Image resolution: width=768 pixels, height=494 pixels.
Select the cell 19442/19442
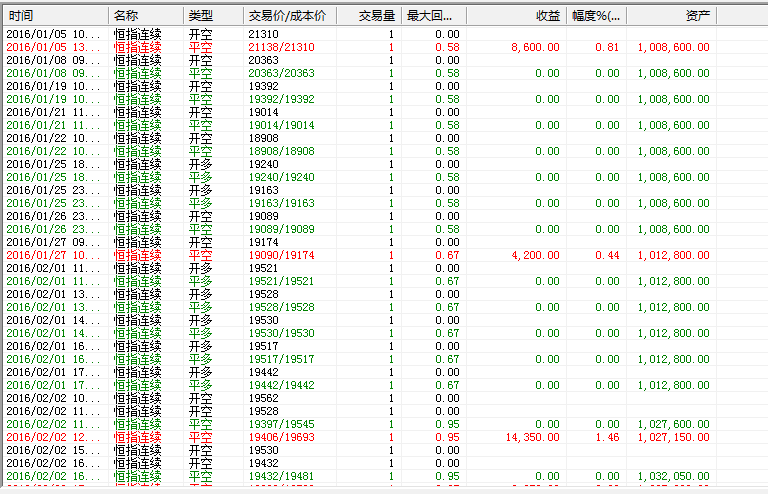tap(282, 385)
